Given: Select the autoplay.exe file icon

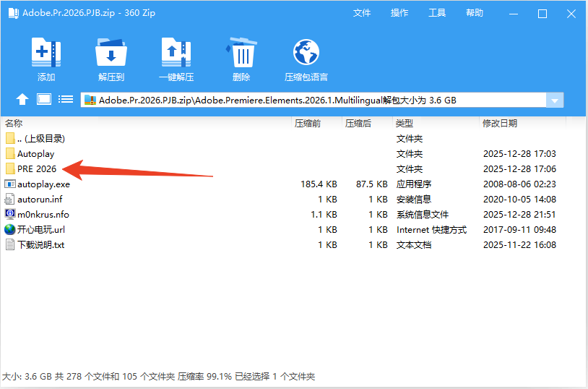Looking at the screenshot, I should click(x=9, y=184).
